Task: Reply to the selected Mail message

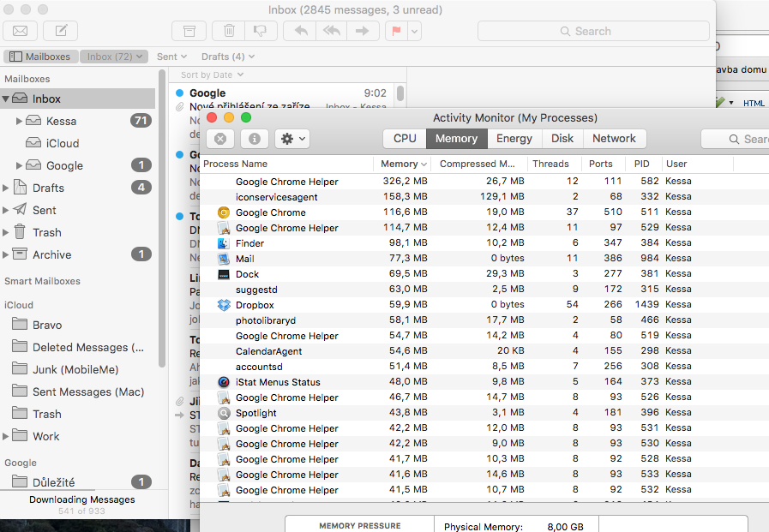Action: 301,31
